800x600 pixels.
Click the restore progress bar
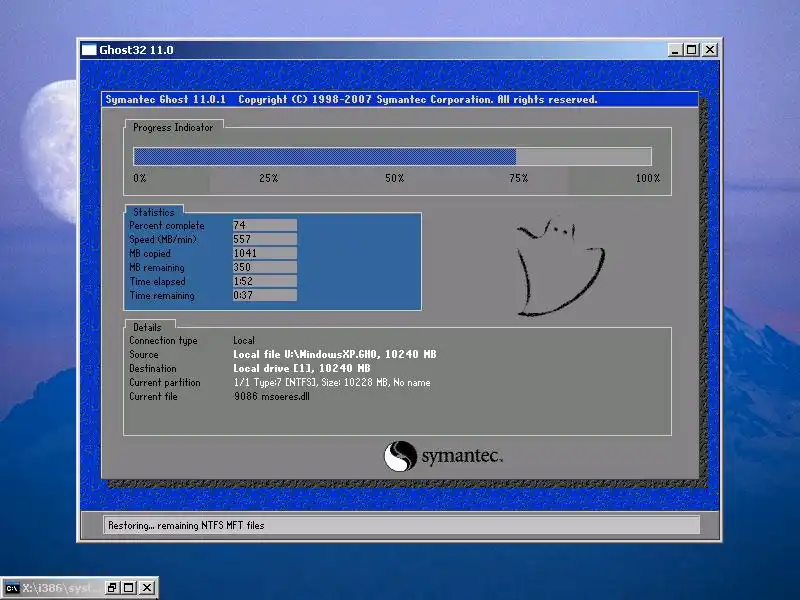click(x=392, y=156)
